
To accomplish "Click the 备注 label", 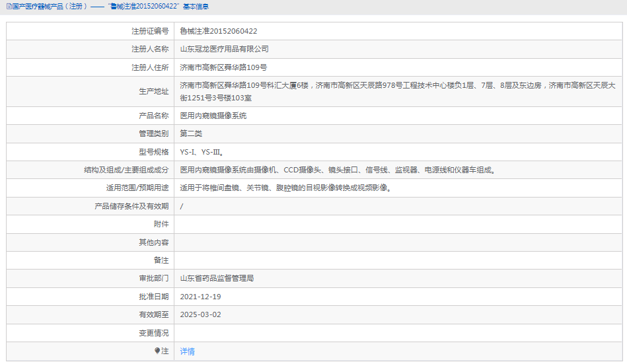I will (161, 261).
